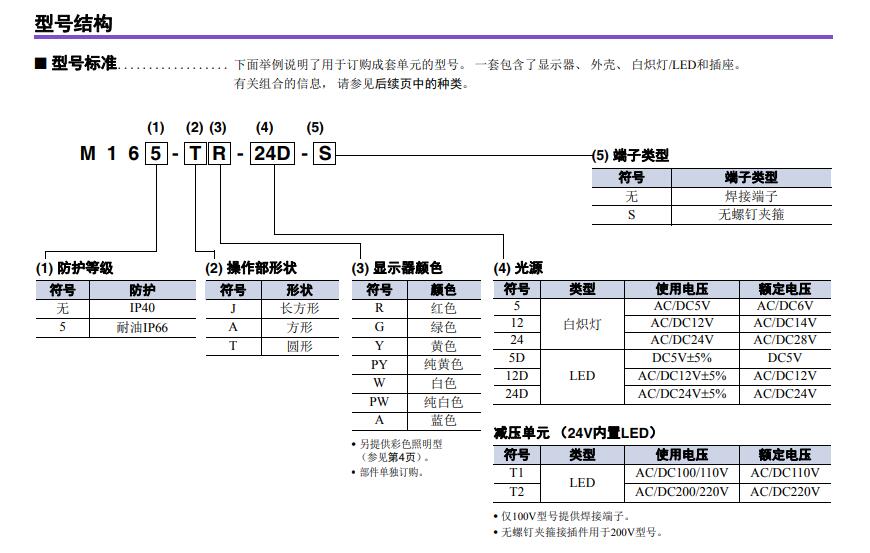Click 颜色 header in color table
Image resolution: width=870 pixels, height=553 pixels.
pyautogui.click(x=443, y=290)
